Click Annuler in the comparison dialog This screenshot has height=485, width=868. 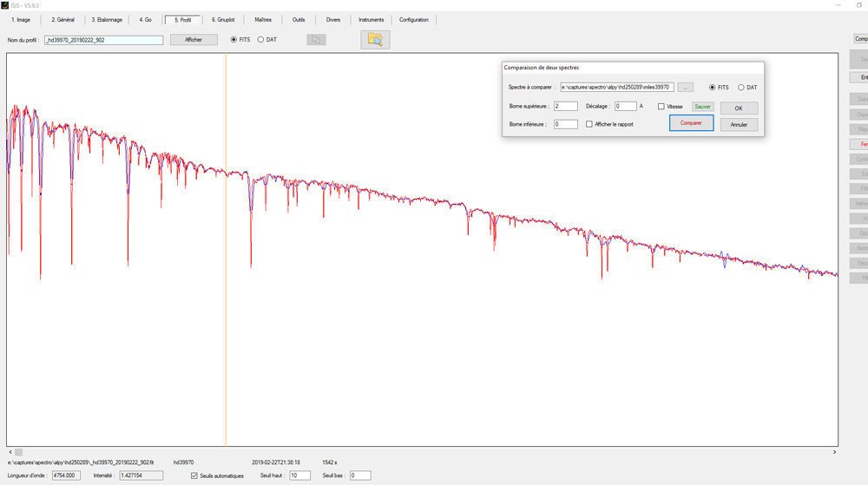coord(739,125)
